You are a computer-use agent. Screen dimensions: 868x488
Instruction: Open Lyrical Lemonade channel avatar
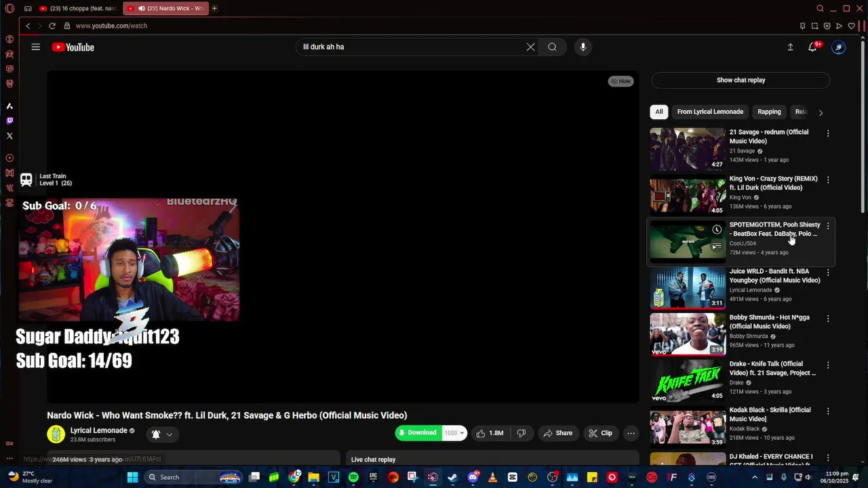coord(56,434)
